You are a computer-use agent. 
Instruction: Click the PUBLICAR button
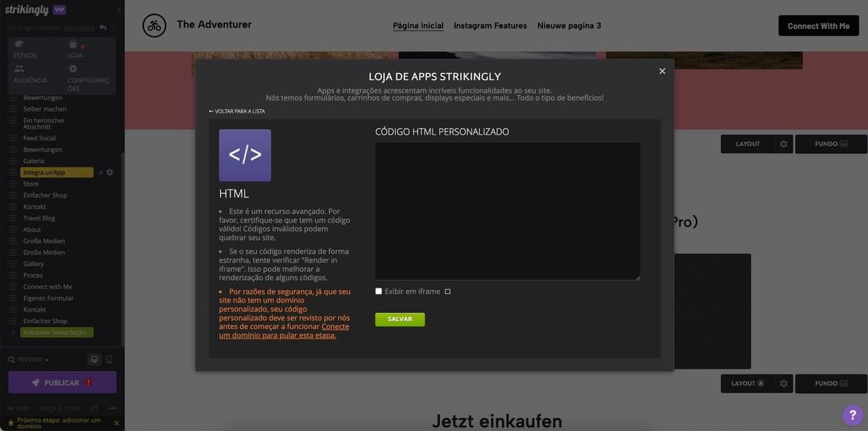(x=62, y=383)
